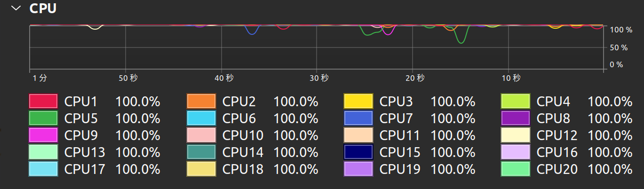This screenshot has width=644, height=189.
Task: Click the CPU2 orange color swatch
Action: pyautogui.click(x=201, y=101)
